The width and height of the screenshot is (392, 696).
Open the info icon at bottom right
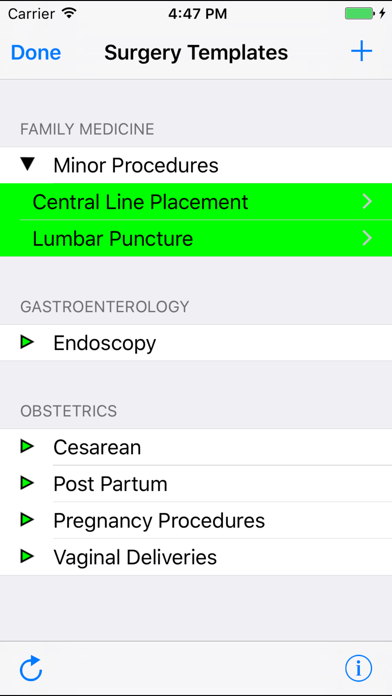coord(359,668)
